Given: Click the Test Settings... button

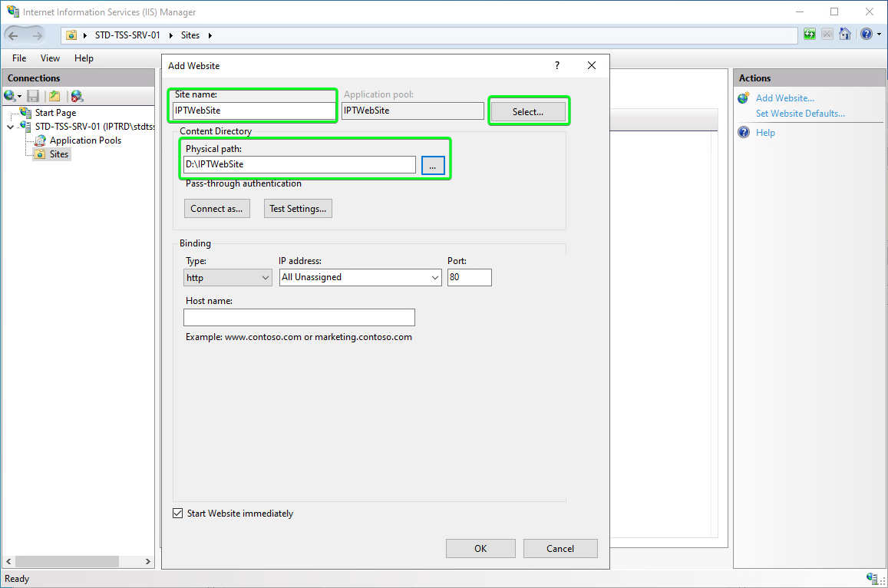Looking at the screenshot, I should click(x=298, y=209).
